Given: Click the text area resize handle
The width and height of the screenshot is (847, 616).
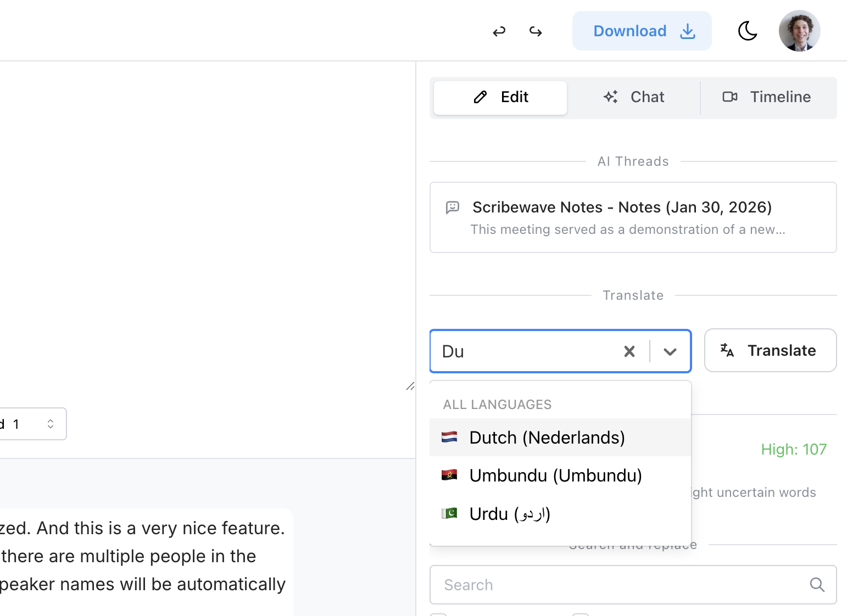Looking at the screenshot, I should pos(410,387).
